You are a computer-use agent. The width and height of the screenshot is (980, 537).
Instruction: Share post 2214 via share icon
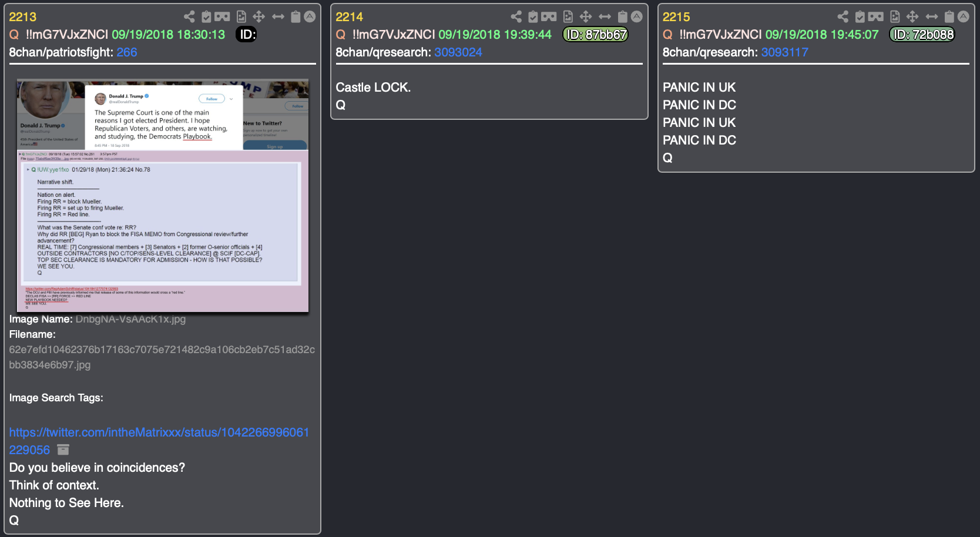[x=516, y=17]
